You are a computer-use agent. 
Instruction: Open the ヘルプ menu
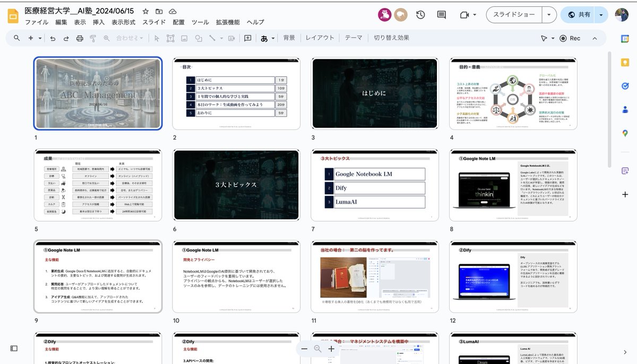click(255, 22)
